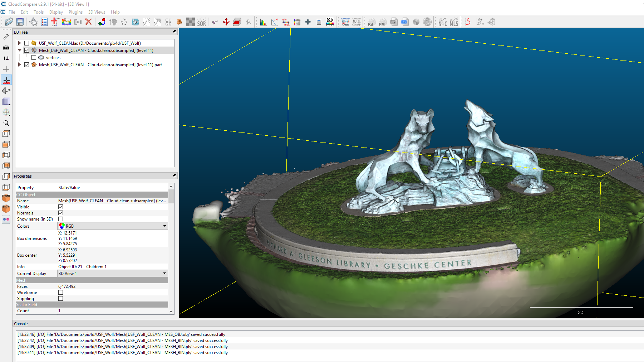644x362 pixels.
Task: Uncheck the Visible property checkbox
Action: coord(61,207)
